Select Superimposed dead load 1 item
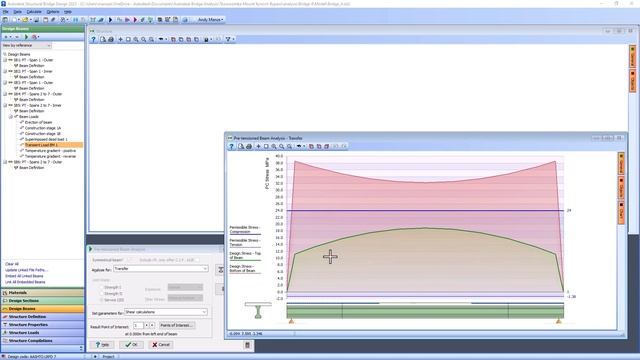The height and width of the screenshot is (360, 640). [46, 140]
